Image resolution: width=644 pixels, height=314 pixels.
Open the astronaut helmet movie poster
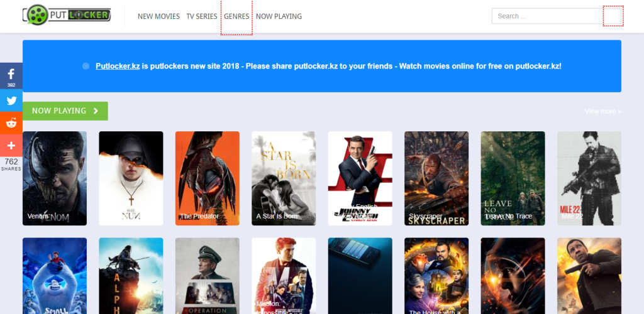pyautogui.click(x=513, y=276)
